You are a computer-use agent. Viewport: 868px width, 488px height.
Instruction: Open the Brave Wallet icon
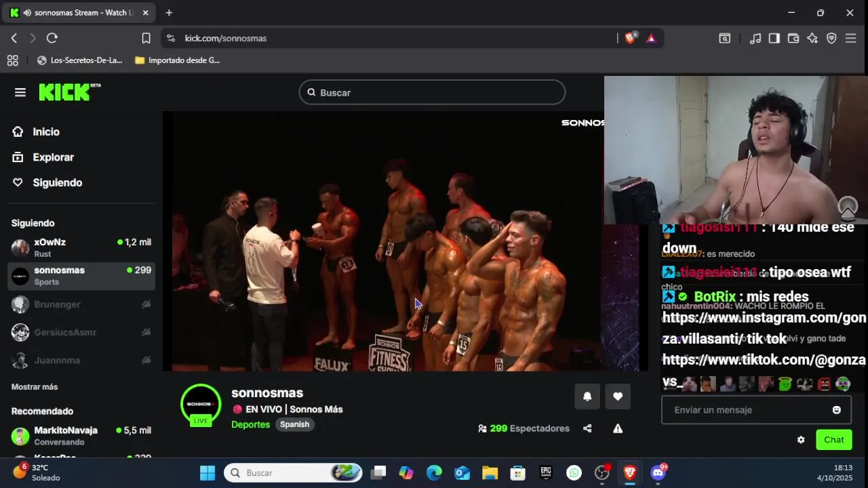point(793,38)
